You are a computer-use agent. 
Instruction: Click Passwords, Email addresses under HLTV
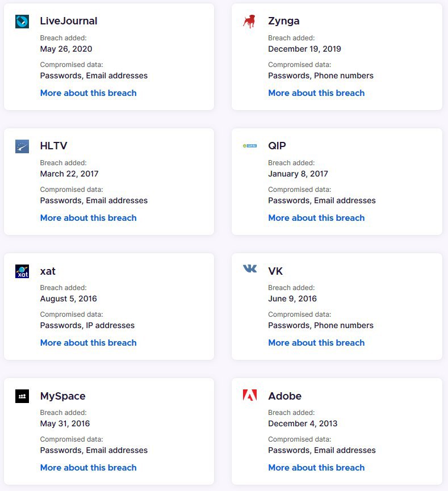[x=94, y=200]
